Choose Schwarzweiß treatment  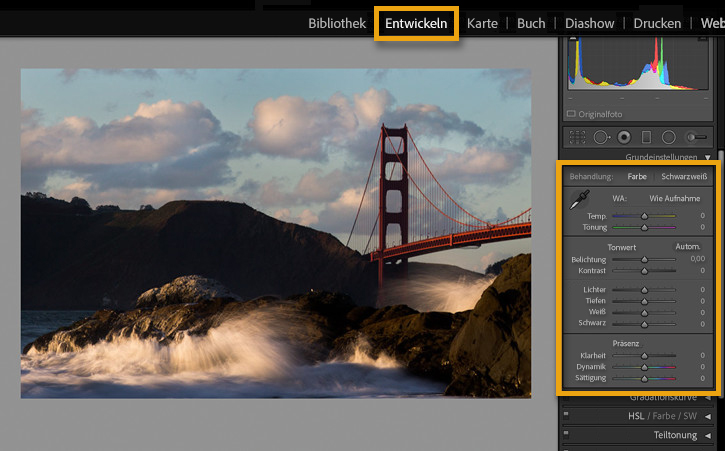click(684, 176)
